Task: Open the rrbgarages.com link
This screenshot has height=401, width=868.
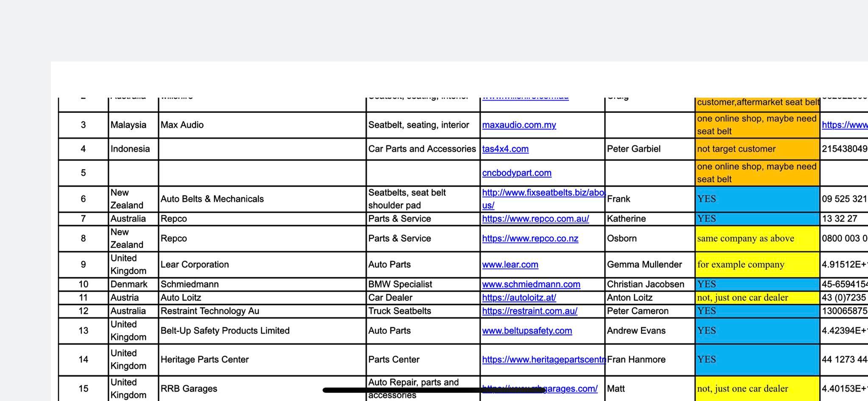Action: tap(540, 389)
